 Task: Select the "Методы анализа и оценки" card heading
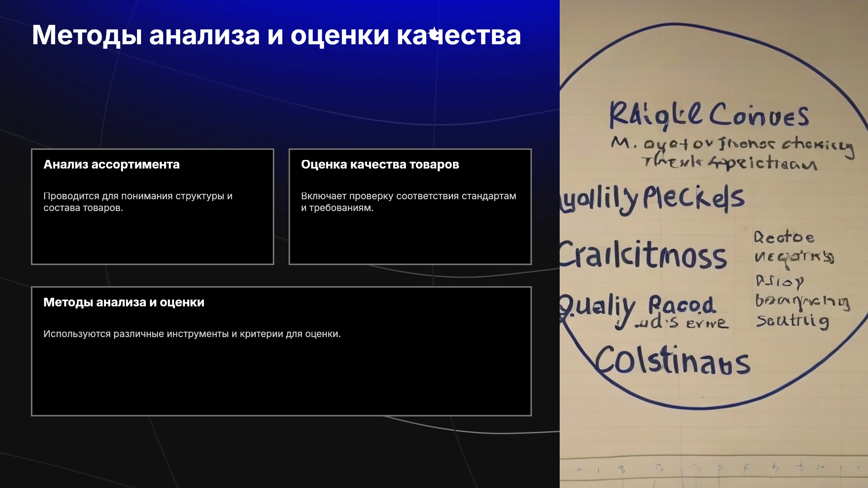(124, 302)
